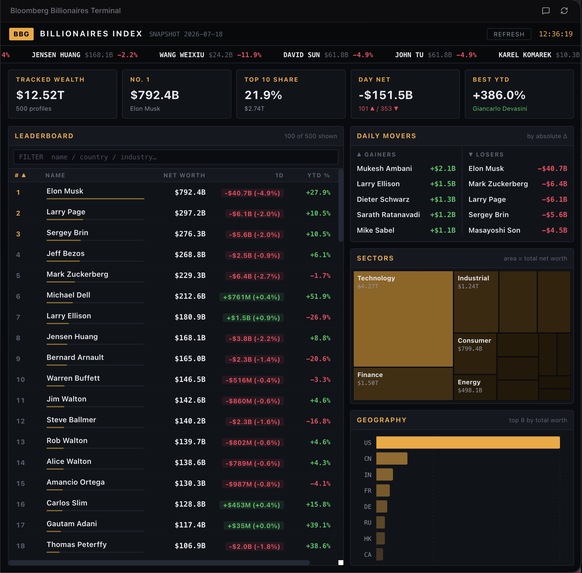582x573 pixels.
Task: Open Jensen Huang leaderboard row
Action: click(174, 338)
